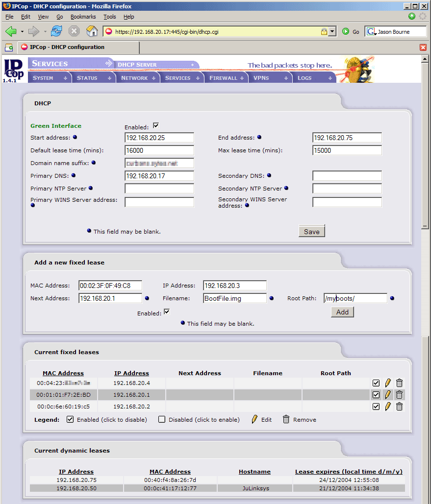Viewport: 431px width, 504px height.
Task: Open Back button history dropdown arrow
Action: [x=22, y=31]
